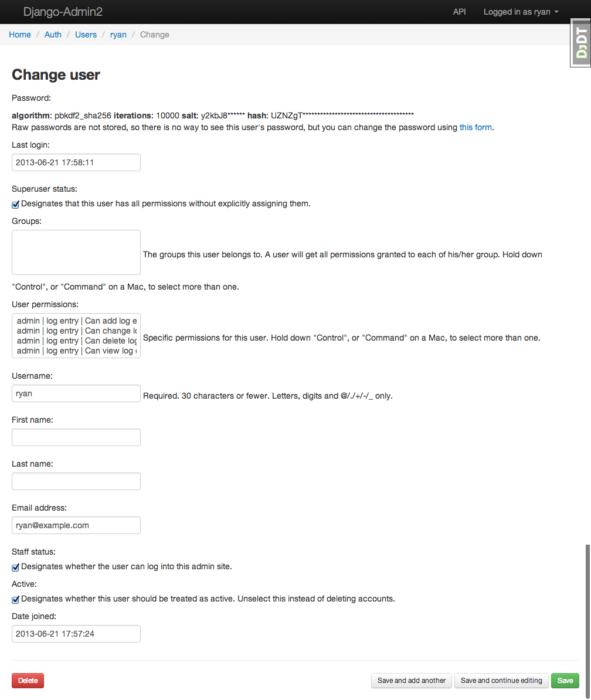Click the green Save button
Screen dimensions: 591x700
click(565, 681)
